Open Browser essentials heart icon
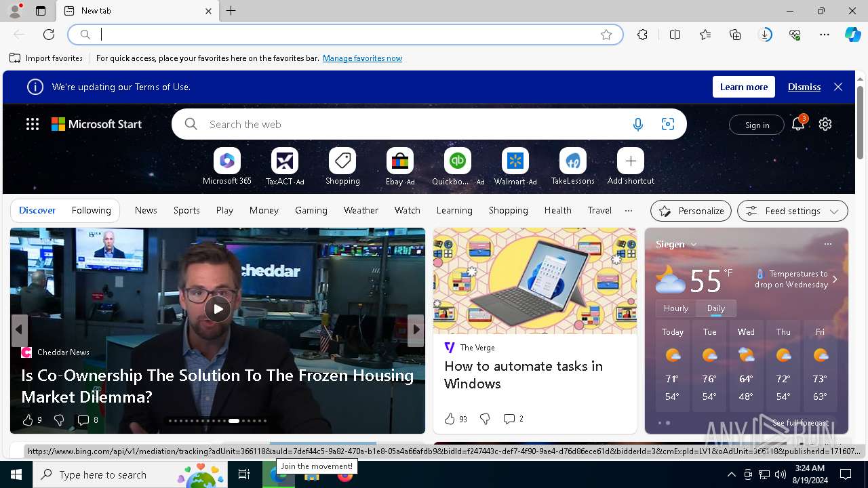The width and height of the screenshot is (868, 488). click(795, 35)
